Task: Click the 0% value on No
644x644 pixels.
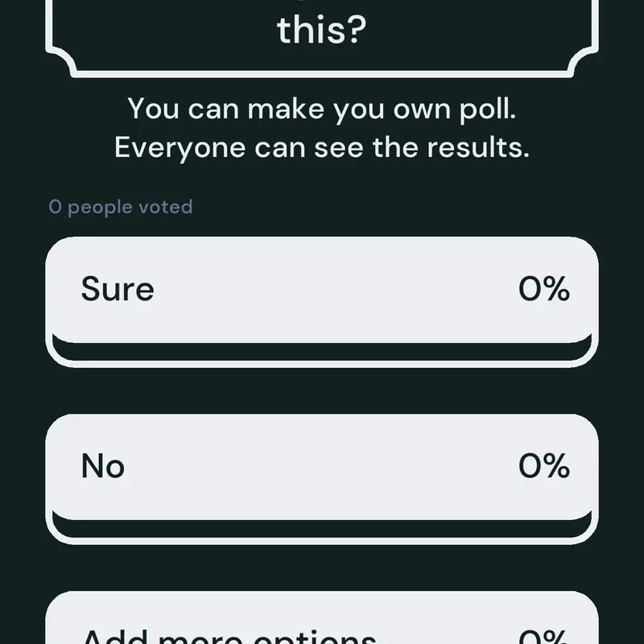Action: pyautogui.click(x=544, y=466)
